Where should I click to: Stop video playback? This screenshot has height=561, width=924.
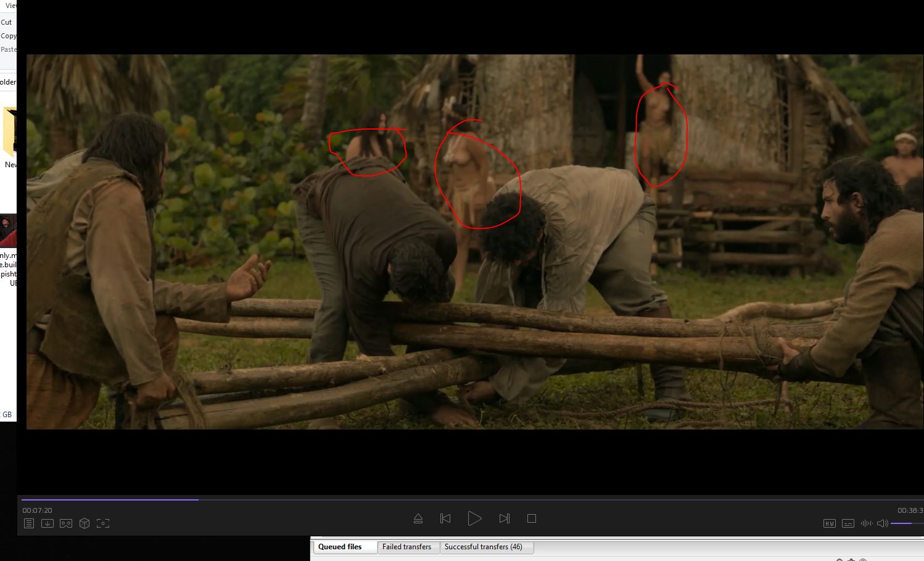click(x=532, y=518)
